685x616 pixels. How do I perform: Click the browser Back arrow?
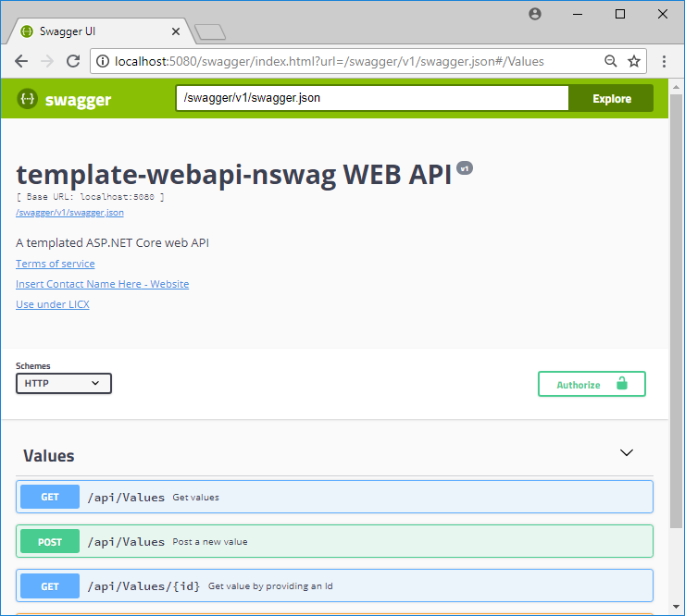pos(21,61)
